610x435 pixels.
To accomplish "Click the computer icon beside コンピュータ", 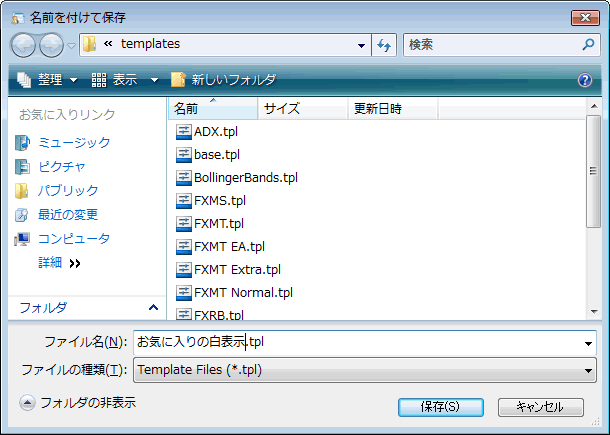I will (22, 239).
